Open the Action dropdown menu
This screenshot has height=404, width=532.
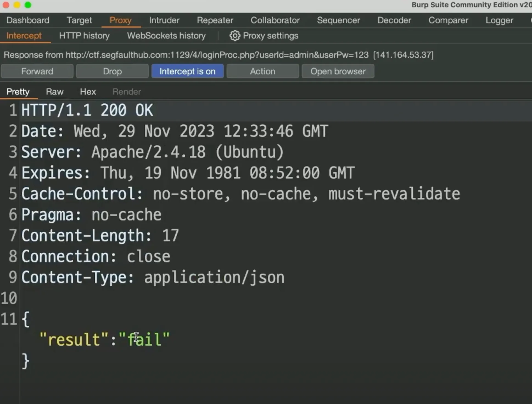(262, 71)
